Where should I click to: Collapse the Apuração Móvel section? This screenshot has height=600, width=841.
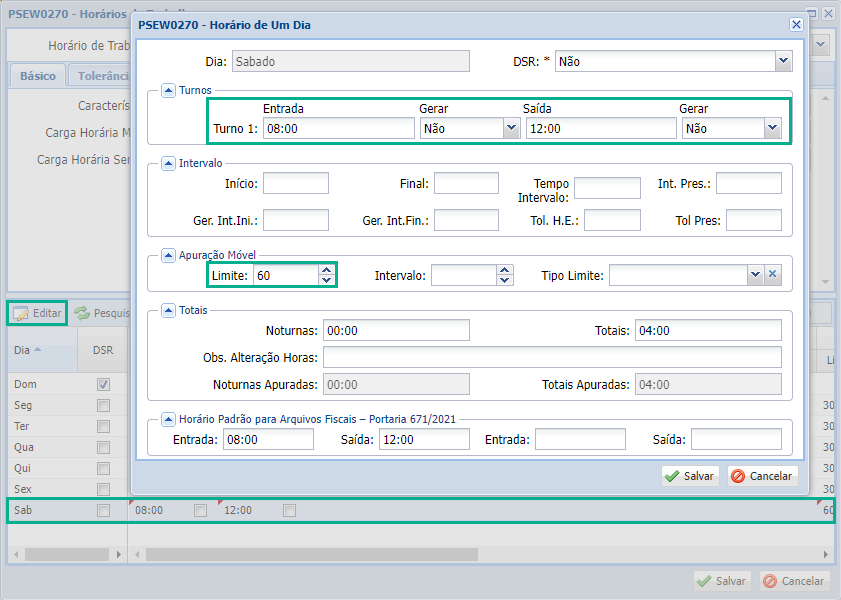point(168,255)
